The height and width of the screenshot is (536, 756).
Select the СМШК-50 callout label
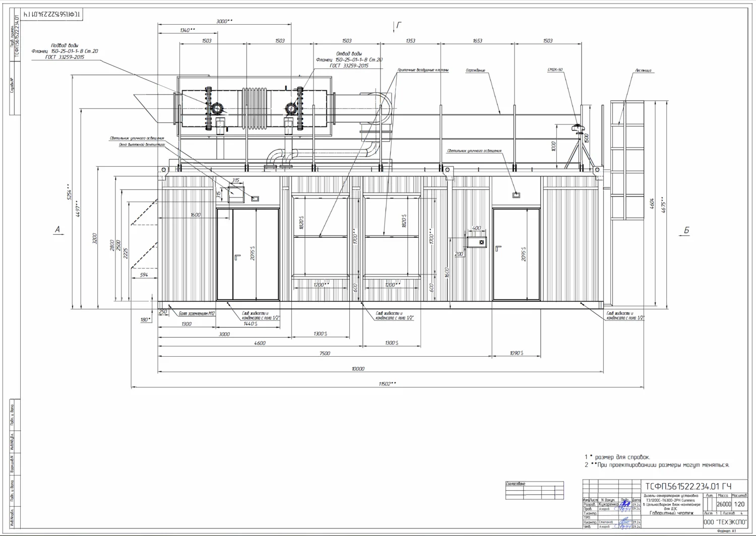[x=555, y=70]
